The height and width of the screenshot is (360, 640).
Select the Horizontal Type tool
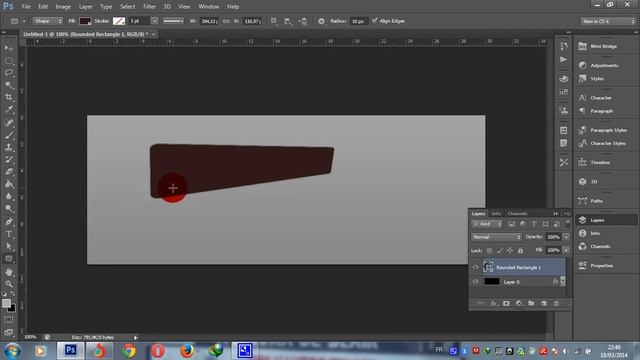pos(9,234)
